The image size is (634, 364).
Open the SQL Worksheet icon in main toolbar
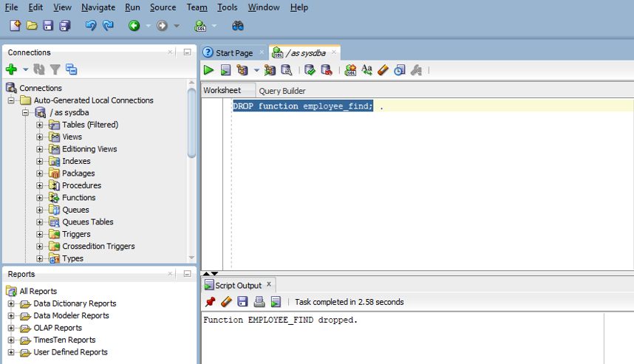[x=200, y=26]
